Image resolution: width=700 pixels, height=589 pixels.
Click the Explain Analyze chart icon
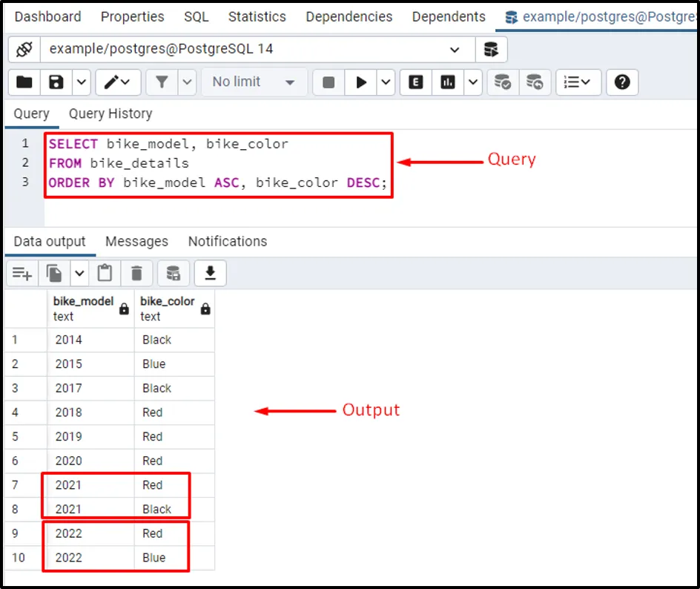(448, 82)
